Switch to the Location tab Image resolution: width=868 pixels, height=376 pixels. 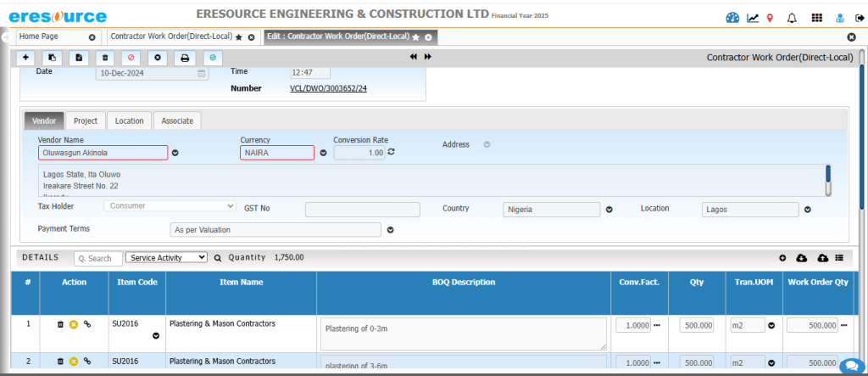[129, 121]
